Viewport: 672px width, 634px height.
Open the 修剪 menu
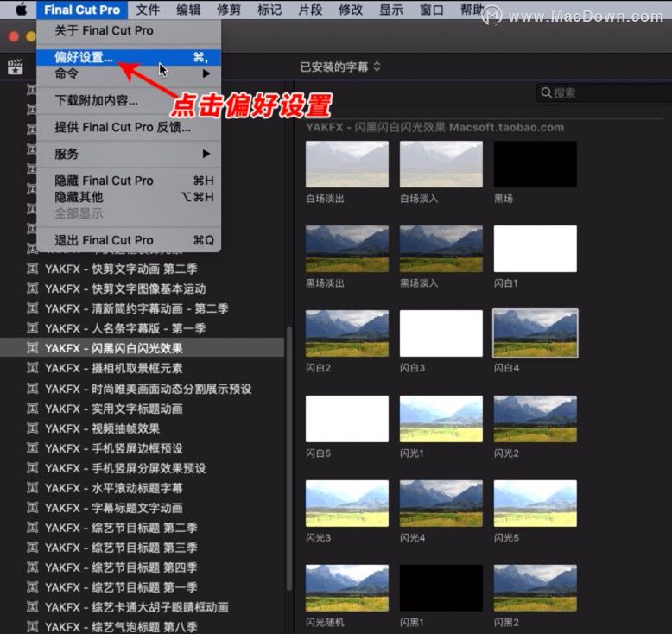(x=229, y=10)
